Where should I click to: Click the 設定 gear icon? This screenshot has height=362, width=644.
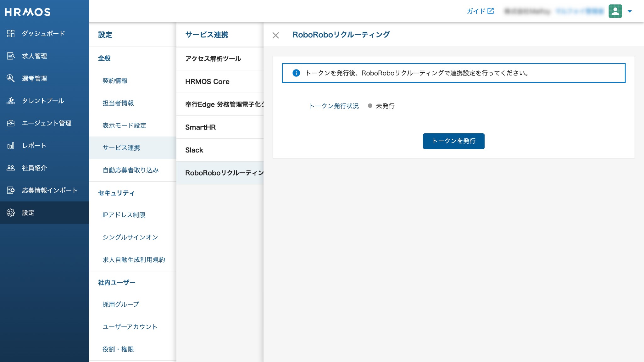click(11, 213)
